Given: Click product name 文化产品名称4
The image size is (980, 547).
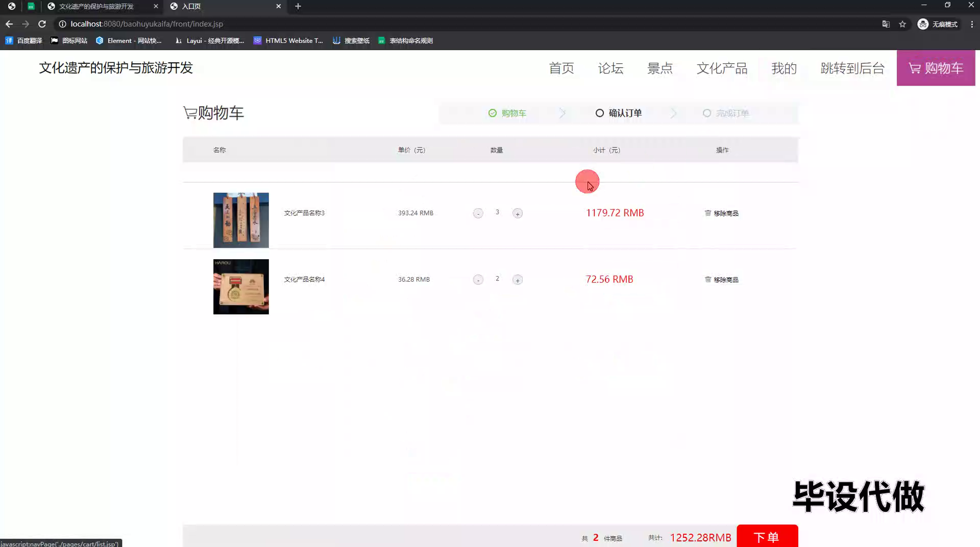Looking at the screenshot, I should point(304,280).
